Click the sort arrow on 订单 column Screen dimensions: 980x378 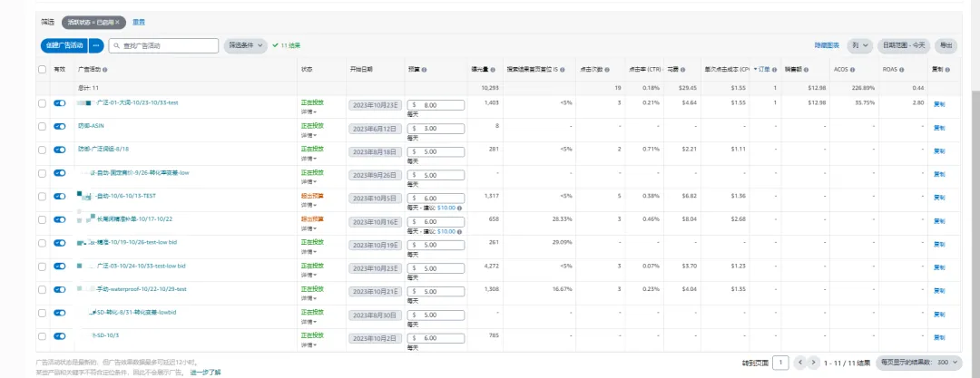pos(755,70)
